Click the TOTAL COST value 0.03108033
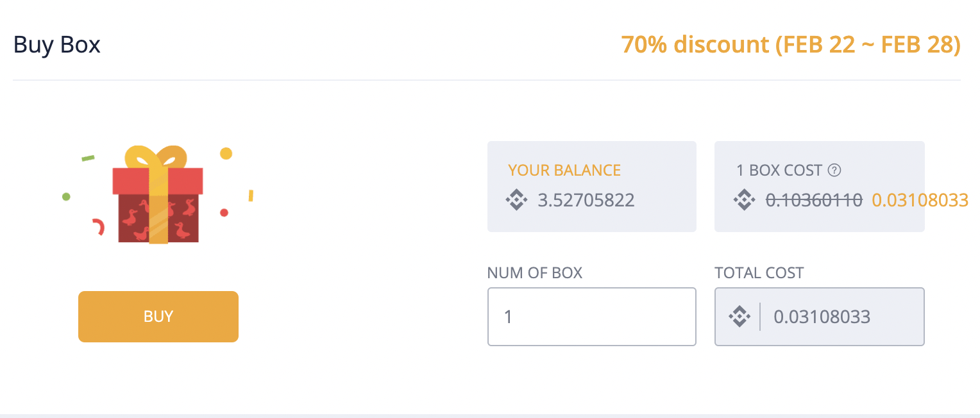Image resolution: width=980 pixels, height=418 pixels. click(x=822, y=317)
